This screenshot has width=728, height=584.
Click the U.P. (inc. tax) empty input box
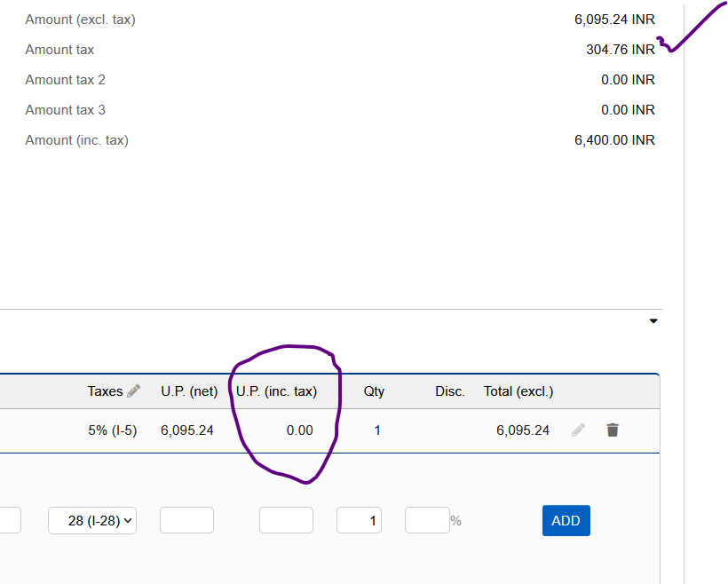[286, 521]
